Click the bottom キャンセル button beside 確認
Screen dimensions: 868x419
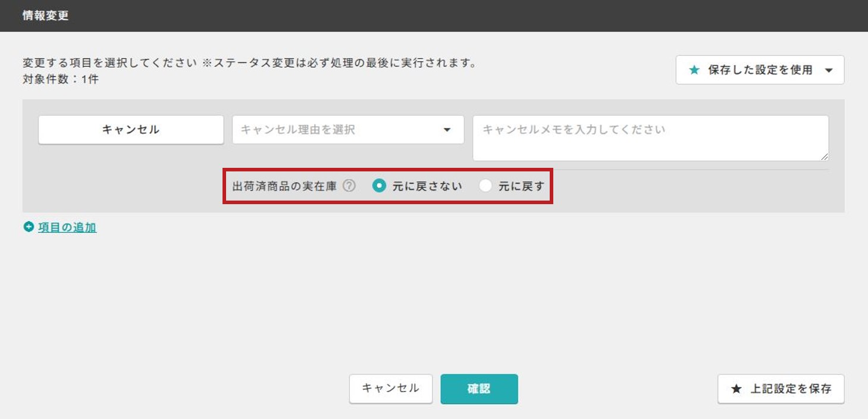click(x=390, y=389)
